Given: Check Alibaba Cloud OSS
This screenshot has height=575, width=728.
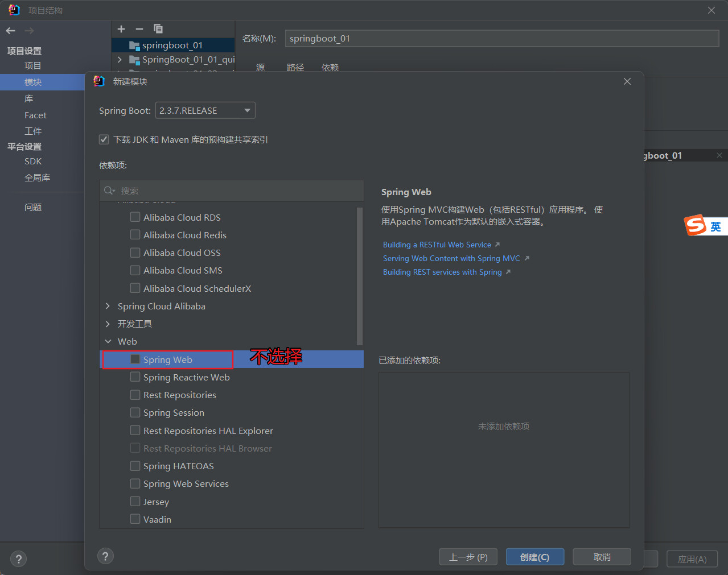Looking at the screenshot, I should pos(135,252).
